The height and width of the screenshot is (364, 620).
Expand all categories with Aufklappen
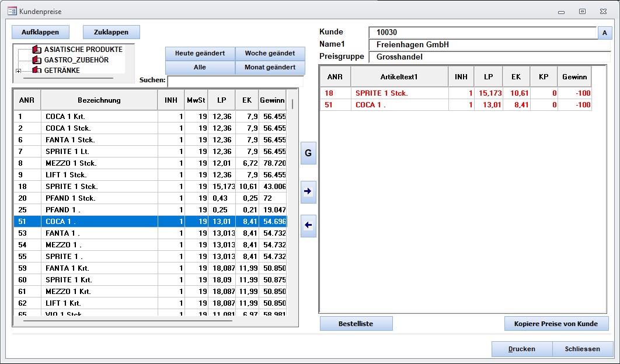click(40, 32)
